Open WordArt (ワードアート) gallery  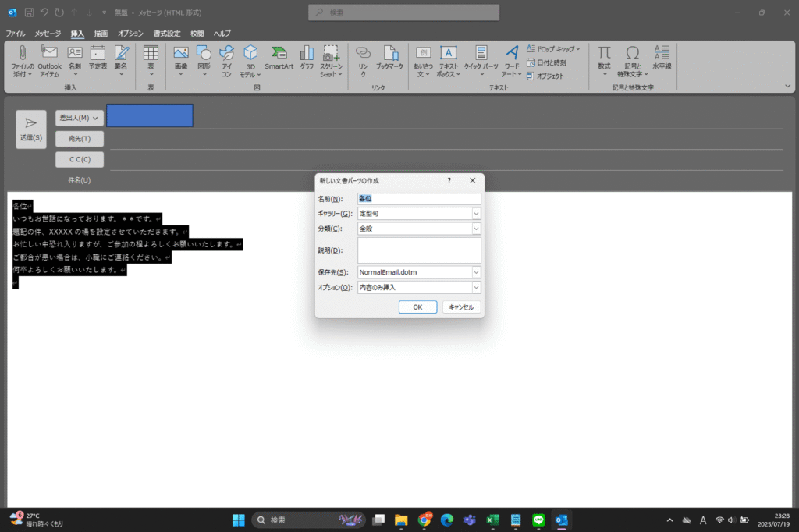tap(512, 61)
